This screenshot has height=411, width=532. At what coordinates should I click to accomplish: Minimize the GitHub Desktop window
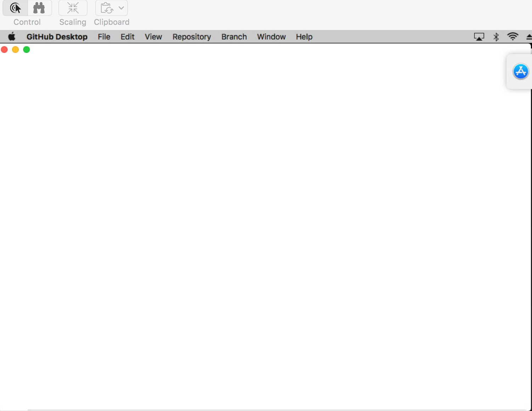pos(16,50)
